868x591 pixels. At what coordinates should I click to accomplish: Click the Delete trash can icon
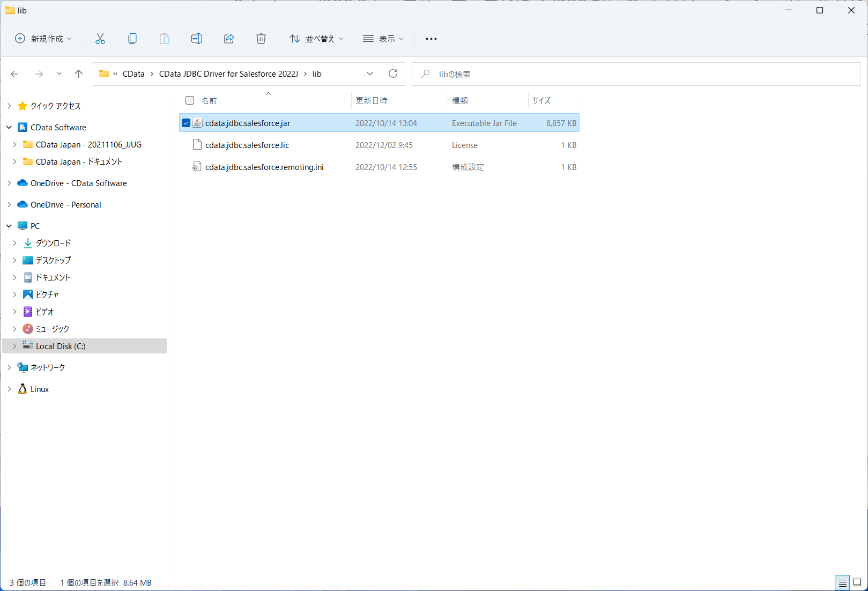[261, 39]
